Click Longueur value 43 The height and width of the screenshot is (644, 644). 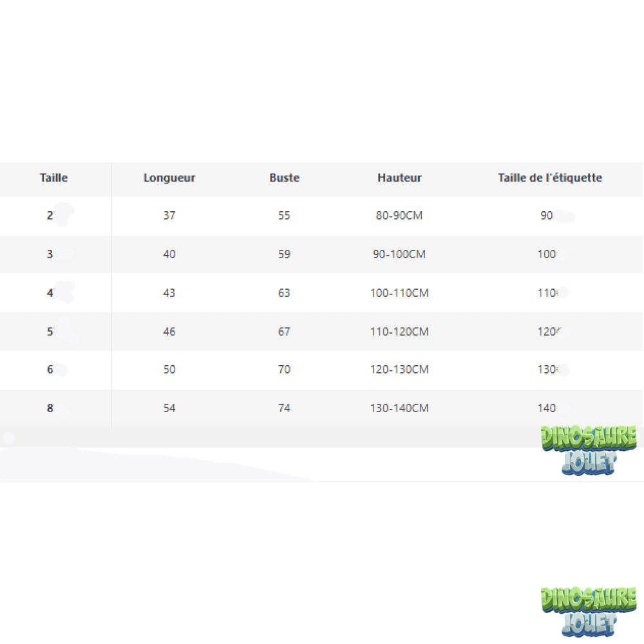pos(169,293)
